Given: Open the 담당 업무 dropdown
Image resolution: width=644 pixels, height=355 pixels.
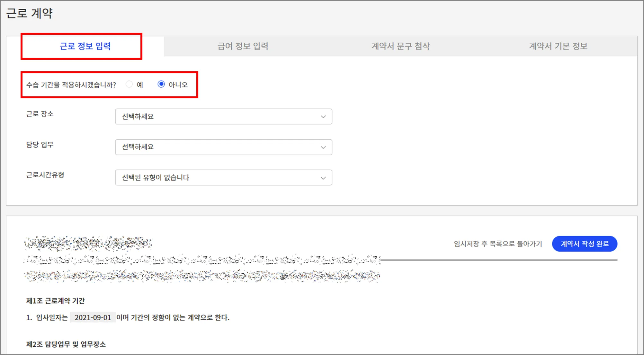Looking at the screenshot, I should (x=223, y=147).
